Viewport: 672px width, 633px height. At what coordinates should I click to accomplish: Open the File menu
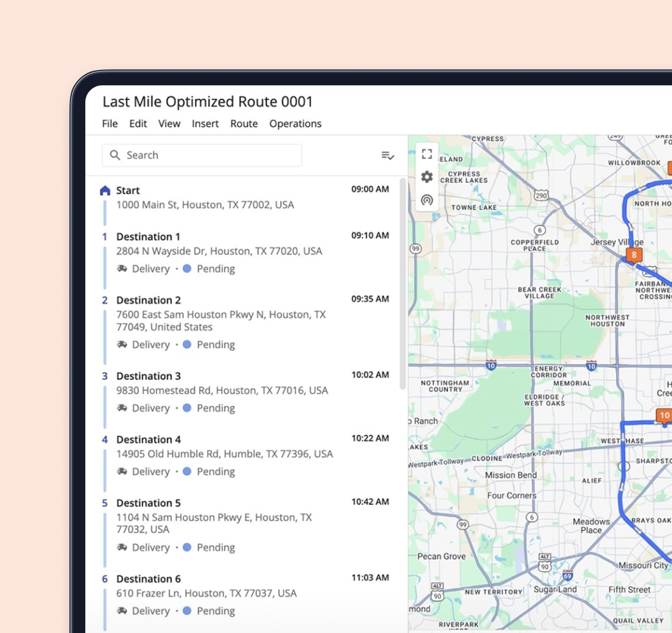pyautogui.click(x=110, y=124)
